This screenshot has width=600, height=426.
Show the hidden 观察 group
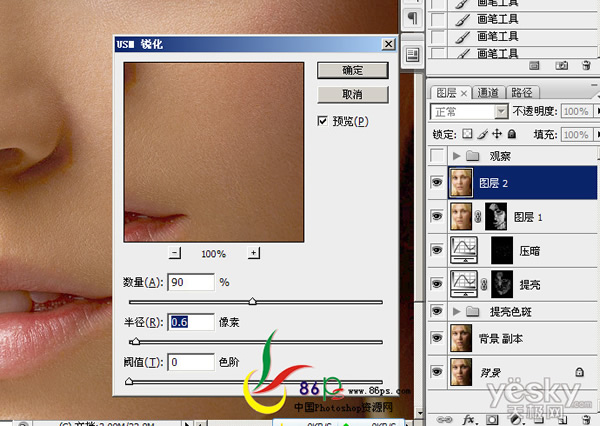coord(437,155)
